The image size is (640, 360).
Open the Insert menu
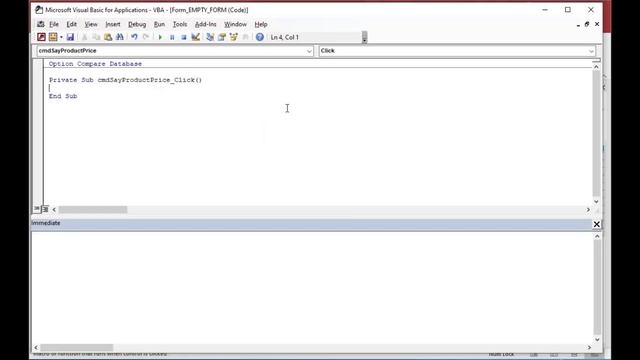coord(113,24)
